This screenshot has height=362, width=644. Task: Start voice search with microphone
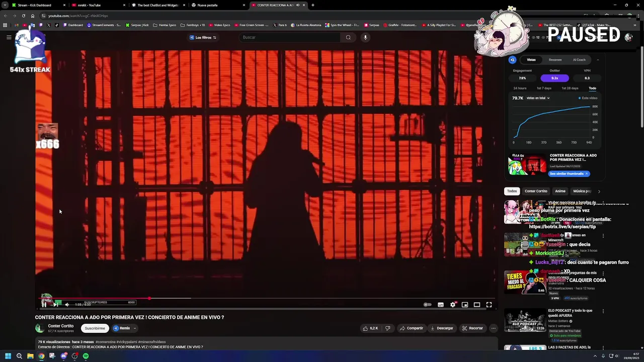tap(365, 37)
